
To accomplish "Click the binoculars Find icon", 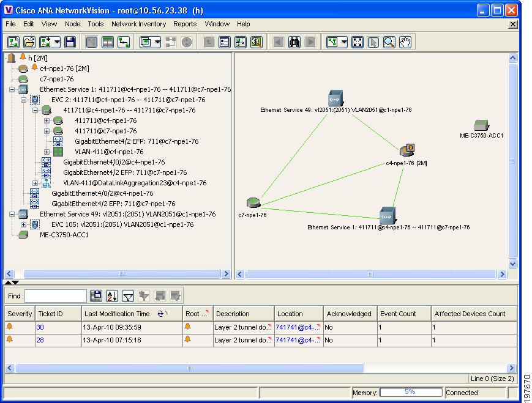I will [x=294, y=42].
